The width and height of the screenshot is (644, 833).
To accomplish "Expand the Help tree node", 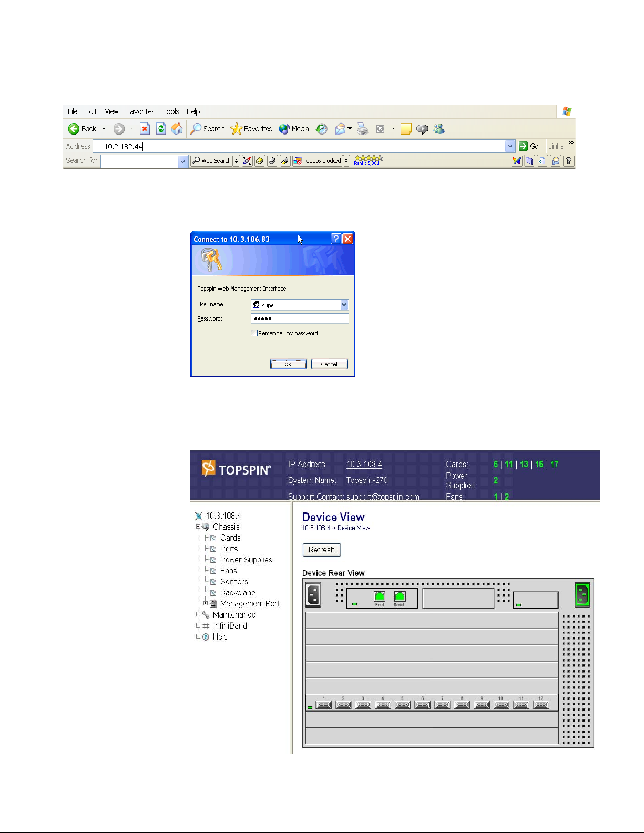I will pos(198,636).
